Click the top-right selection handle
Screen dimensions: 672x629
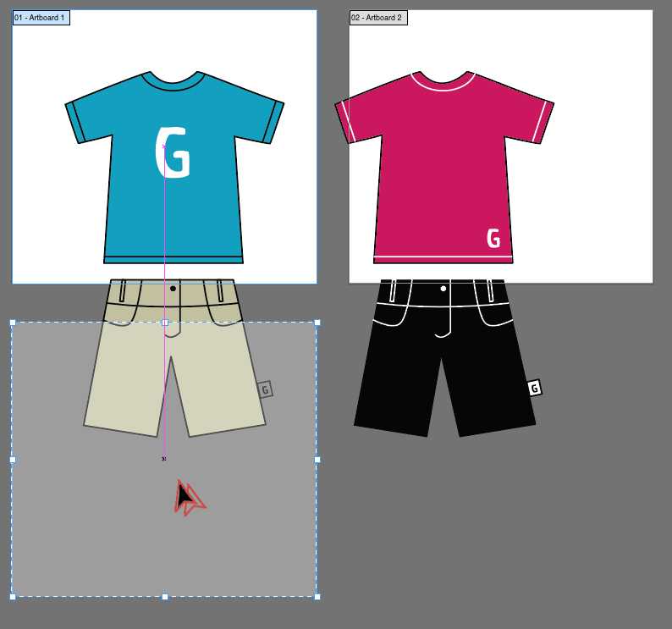[317, 323]
